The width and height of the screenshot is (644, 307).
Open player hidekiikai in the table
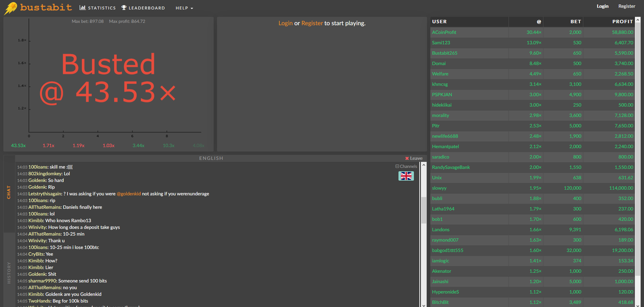click(x=442, y=105)
